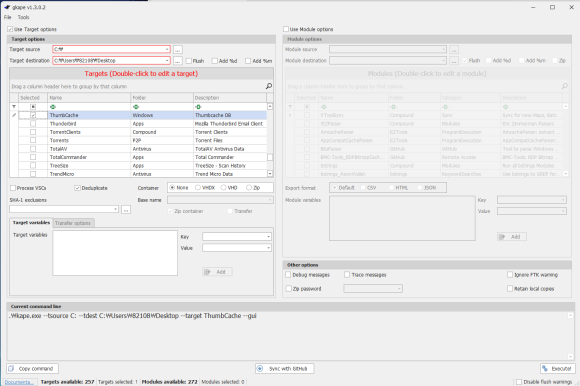580x386 pixels.
Task: Open SHA-1 exclusions browse ellipsis button
Action: 126,210
